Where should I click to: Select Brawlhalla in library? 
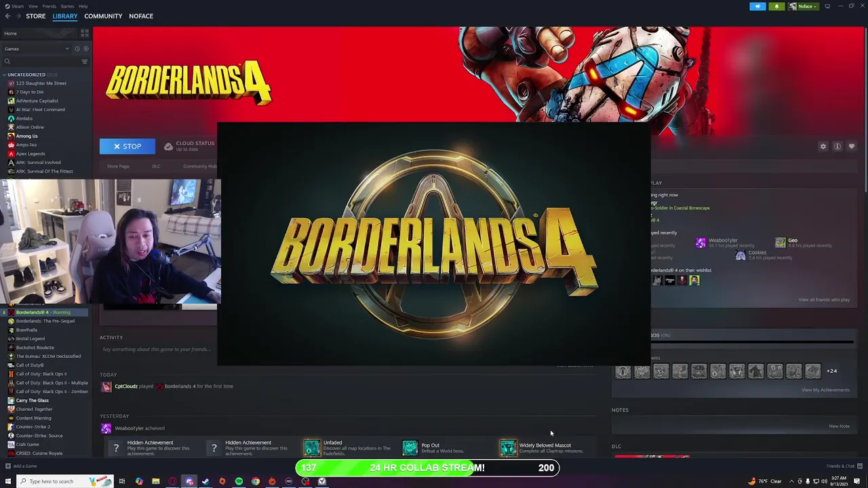[x=26, y=330]
